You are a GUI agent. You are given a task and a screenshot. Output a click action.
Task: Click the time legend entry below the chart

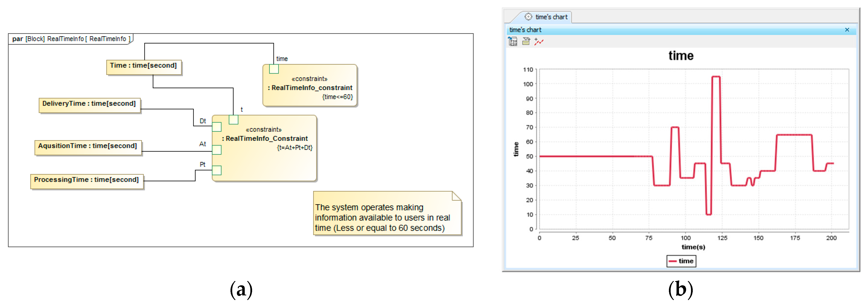681,261
